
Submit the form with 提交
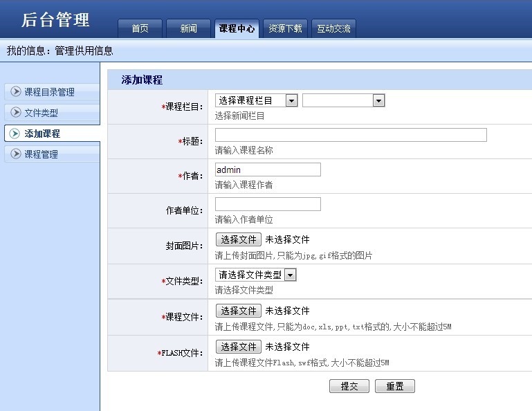coord(349,386)
